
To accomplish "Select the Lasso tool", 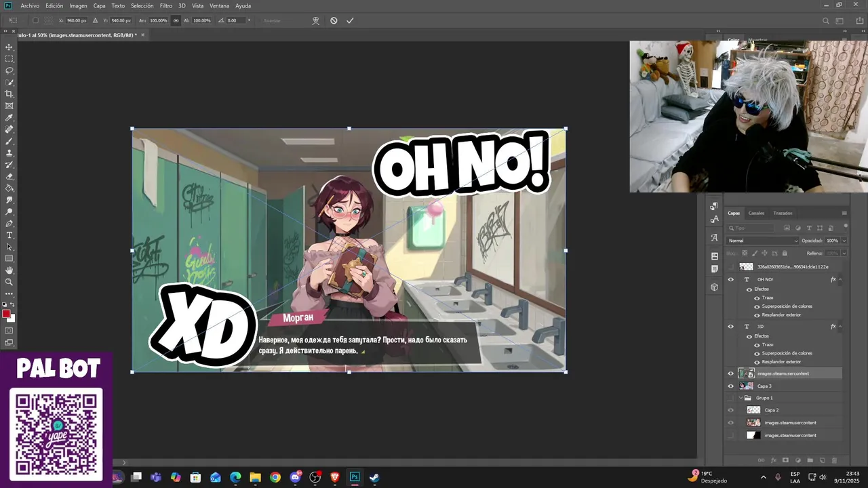I will coord(9,70).
